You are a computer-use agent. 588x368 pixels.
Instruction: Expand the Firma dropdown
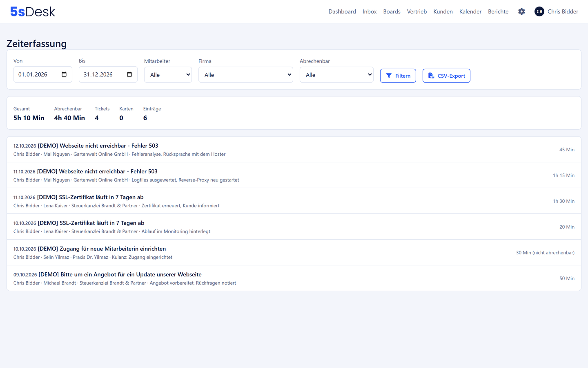(x=246, y=75)
